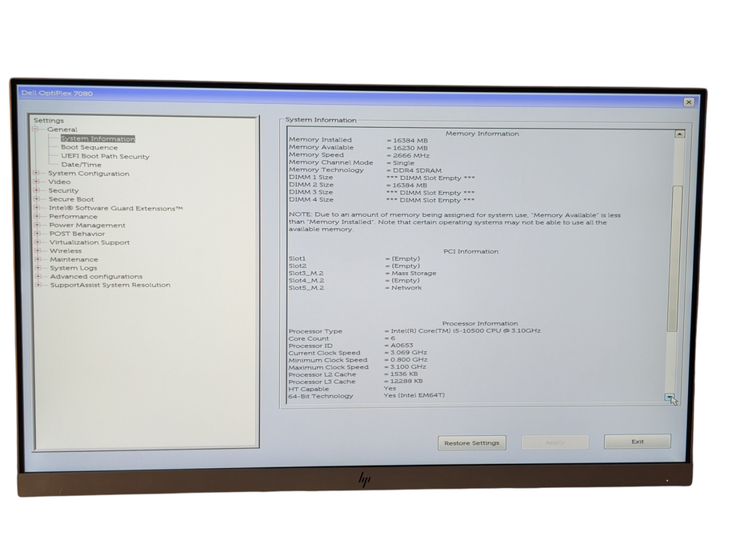
Task: Click the Processor Information heading
Action: pos(480,323)
